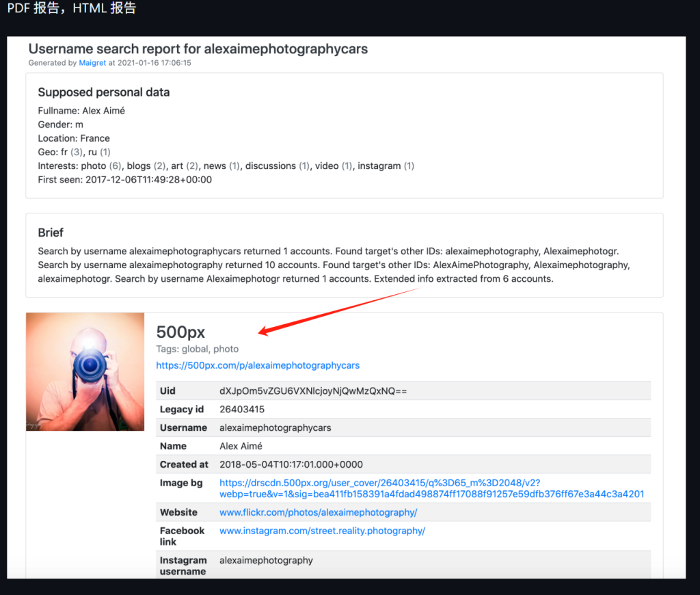Click the 'Website' row label
The image size is (700, 595).
point(178,512)
